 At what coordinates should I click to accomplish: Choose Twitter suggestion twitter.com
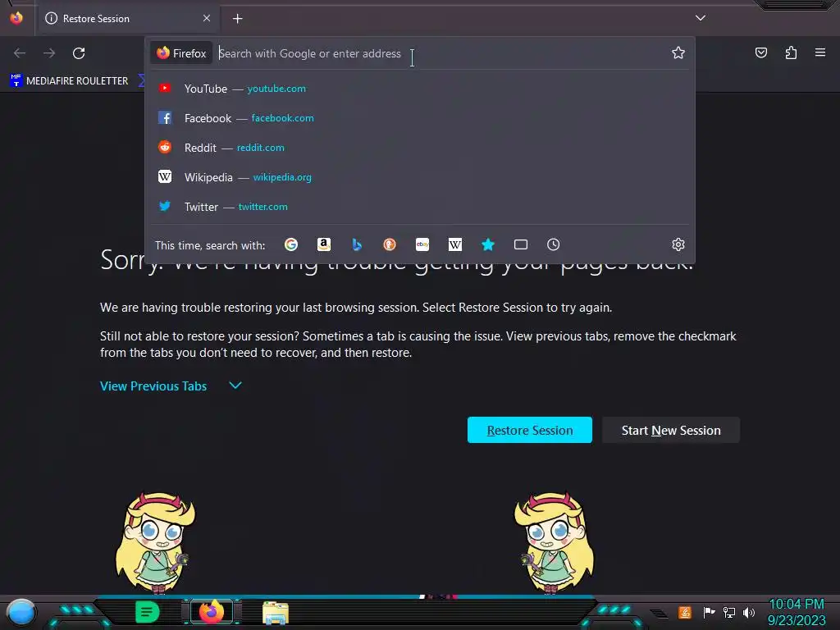[419, 206]
